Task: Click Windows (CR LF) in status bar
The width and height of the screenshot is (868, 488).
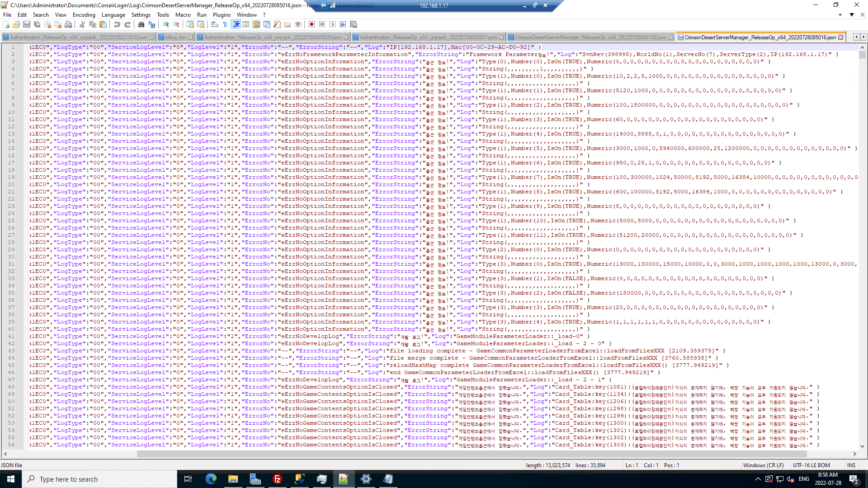Action: (763, 465)
